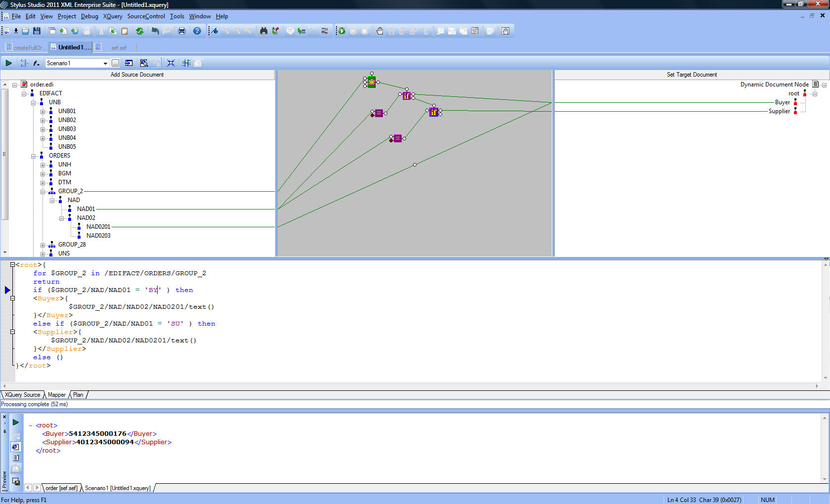Click the blue Help question mark icon
This screenshot has height=504, width=830.
[197, 31]
